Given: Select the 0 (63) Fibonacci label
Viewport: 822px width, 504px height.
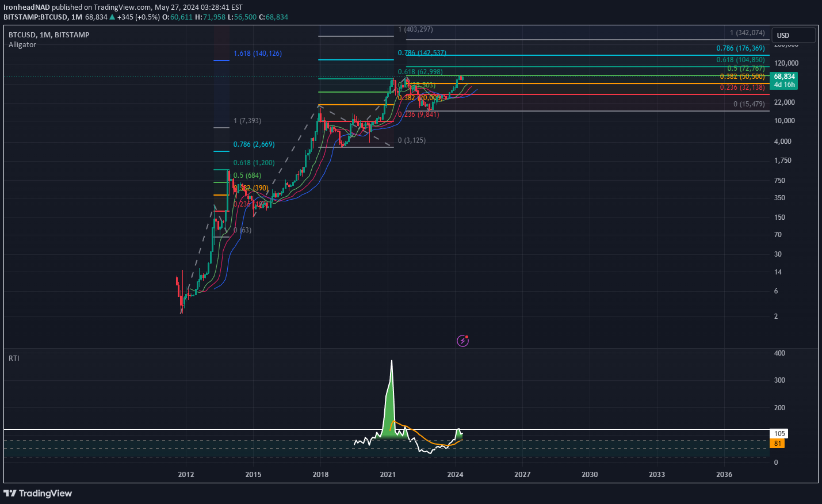Looking at the screenshot, I should [x=242, y=230].
